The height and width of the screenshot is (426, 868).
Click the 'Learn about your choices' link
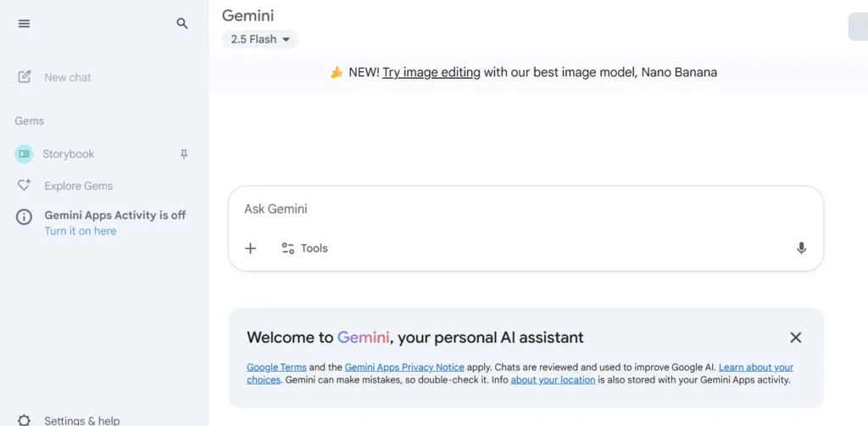coord(755,367)
